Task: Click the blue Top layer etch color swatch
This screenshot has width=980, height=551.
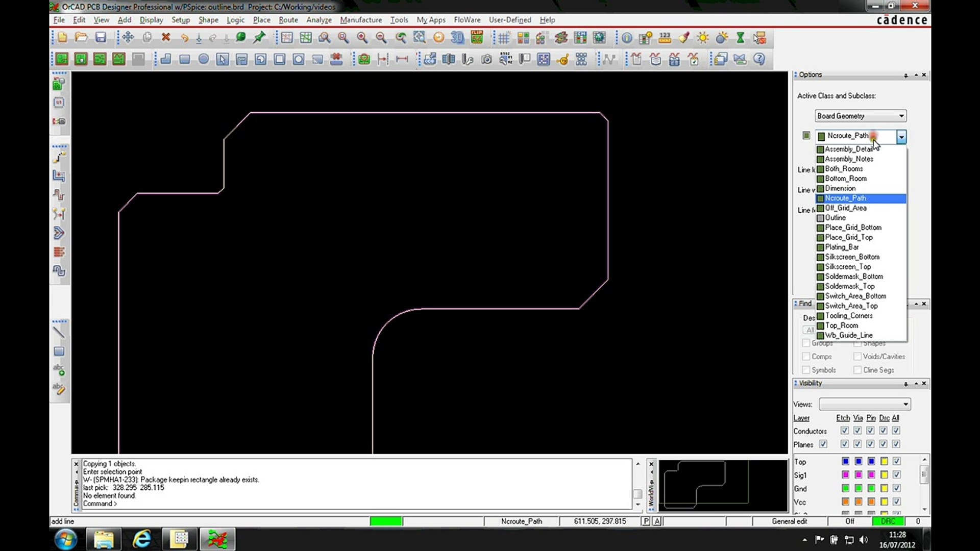Action: [x=845, y=461]
